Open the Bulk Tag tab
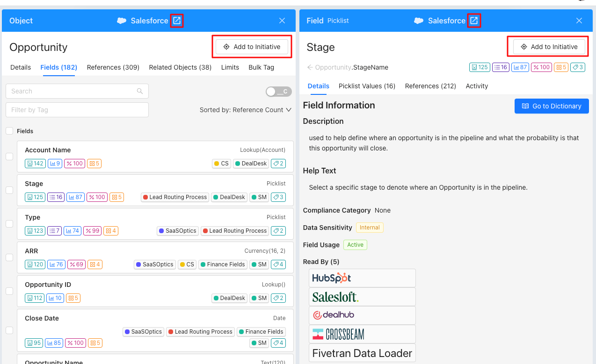 click(x=262, y=67)
